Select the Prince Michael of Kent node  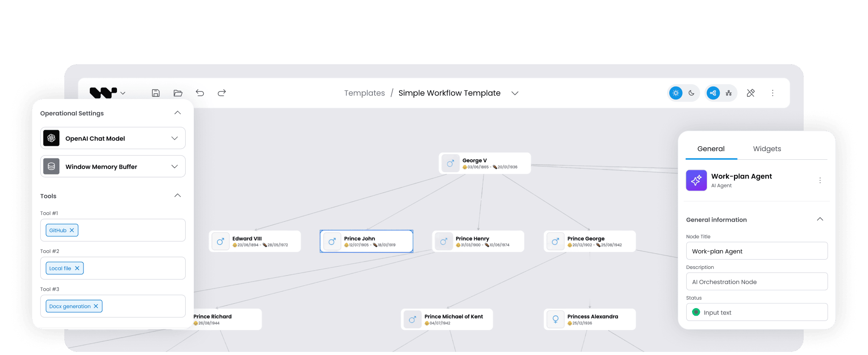[x=447, y=319]
